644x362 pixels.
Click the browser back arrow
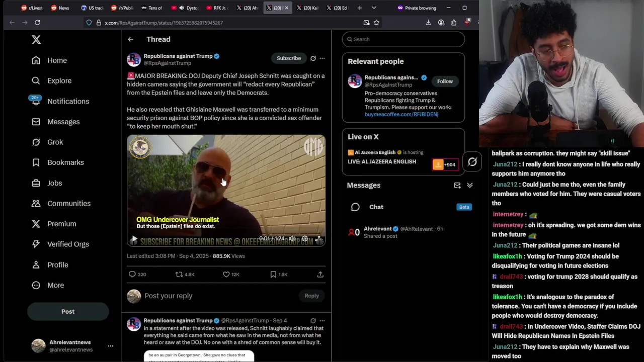tap(12, 23)
